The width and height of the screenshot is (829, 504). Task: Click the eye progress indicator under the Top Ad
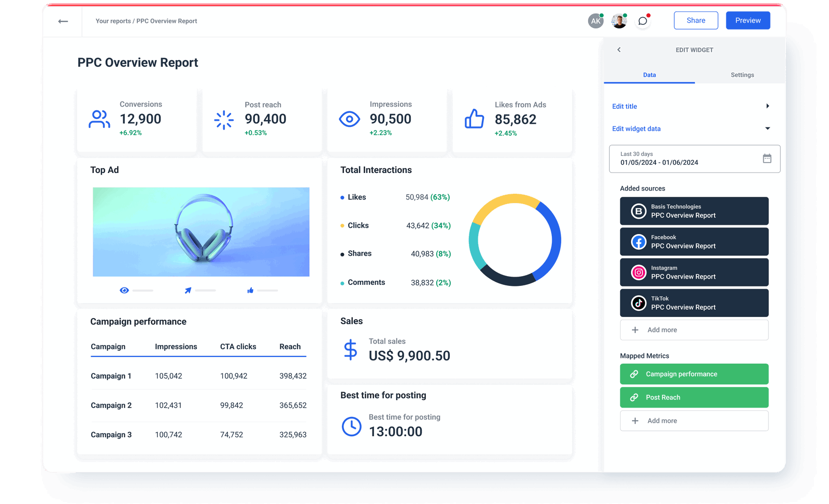124,290
